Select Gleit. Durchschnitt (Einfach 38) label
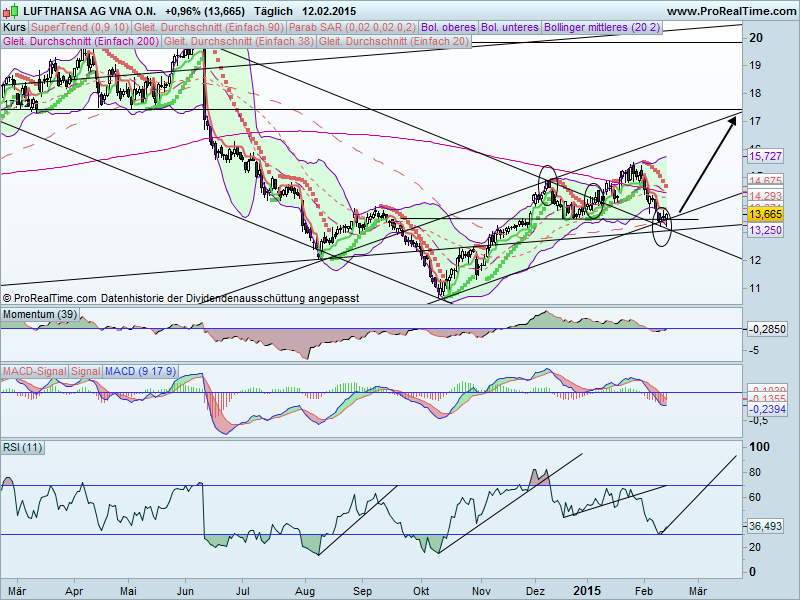This screenshot has height=600, width=800. coord(239,41)
